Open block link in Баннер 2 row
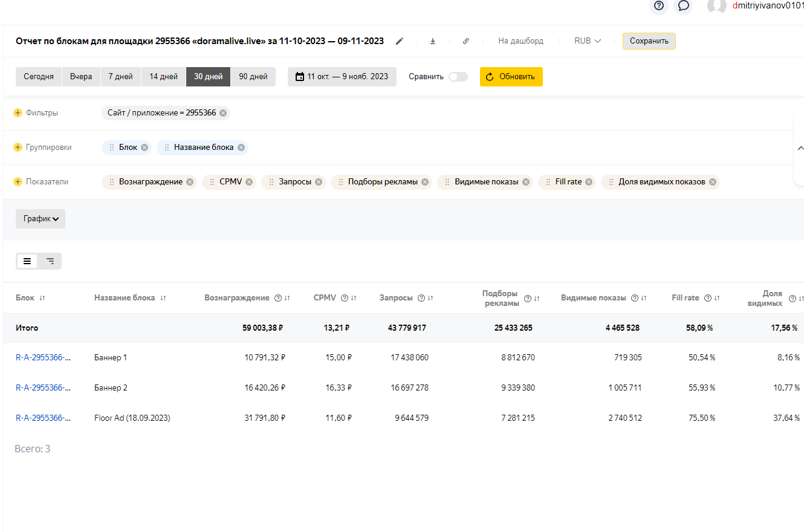Screen dimensions: 804x532 click(44, 388)
